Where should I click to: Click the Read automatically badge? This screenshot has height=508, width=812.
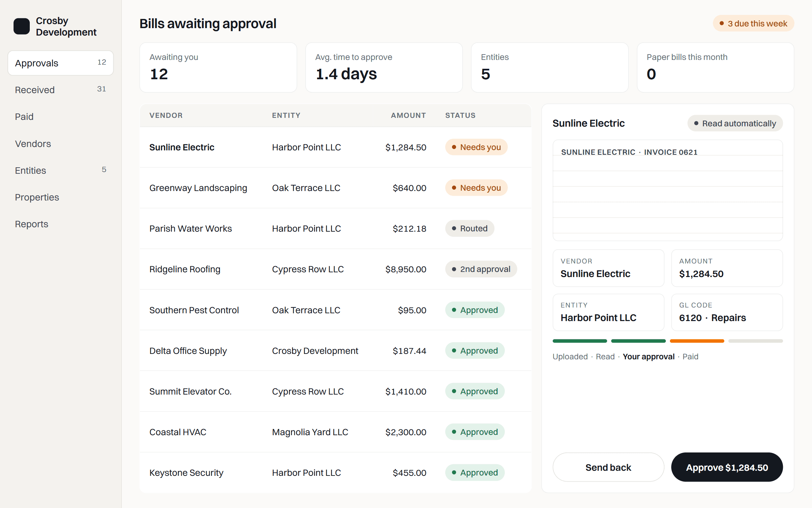point(735,123)
